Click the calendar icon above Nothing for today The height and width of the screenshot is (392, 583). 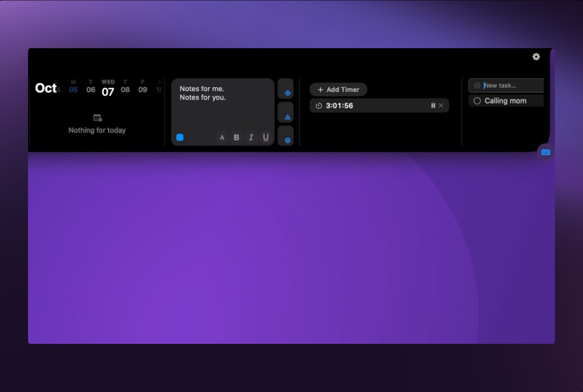point(98,118)
